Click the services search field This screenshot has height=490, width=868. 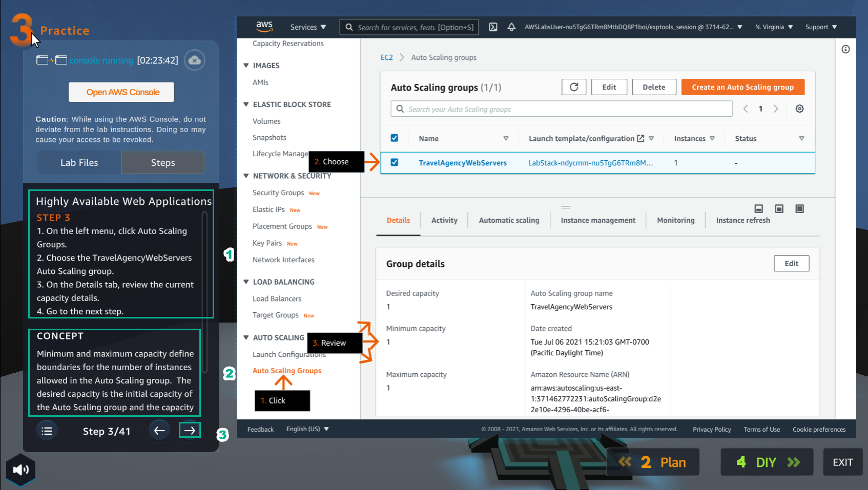click(x=409, y=27)
